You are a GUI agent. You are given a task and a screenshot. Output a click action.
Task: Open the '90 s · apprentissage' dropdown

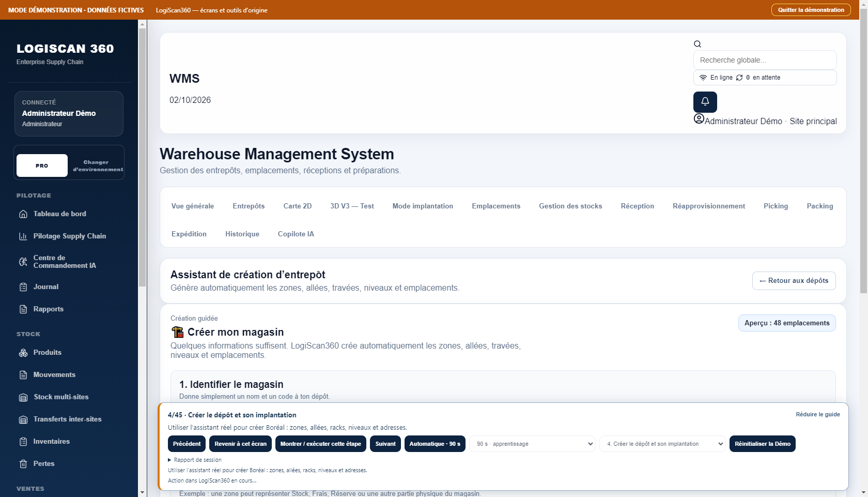pos(532,444)
